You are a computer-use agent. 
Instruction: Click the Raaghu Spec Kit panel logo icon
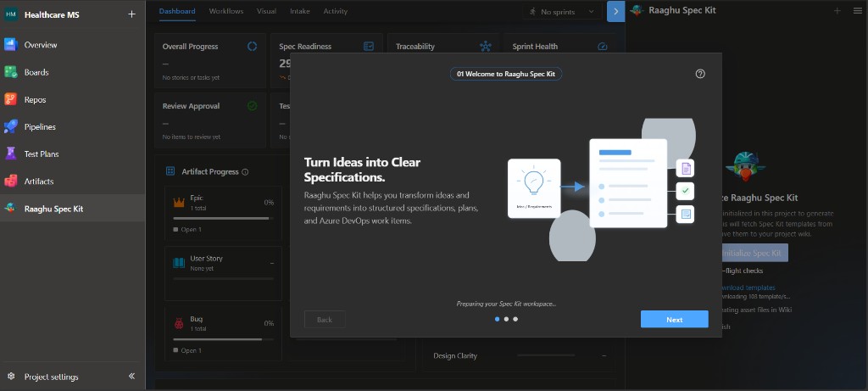click(x=637, y=10)
